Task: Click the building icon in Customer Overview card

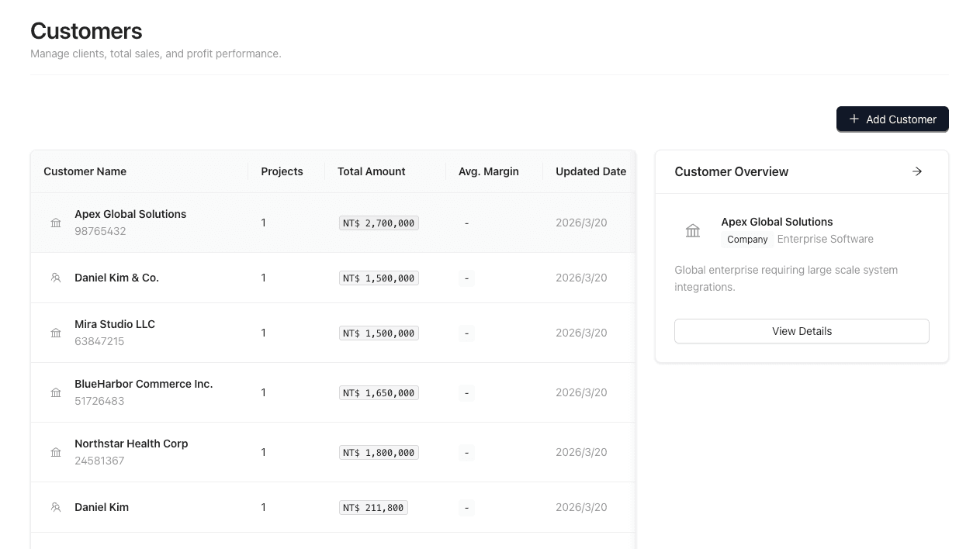Action: (693, 230)
